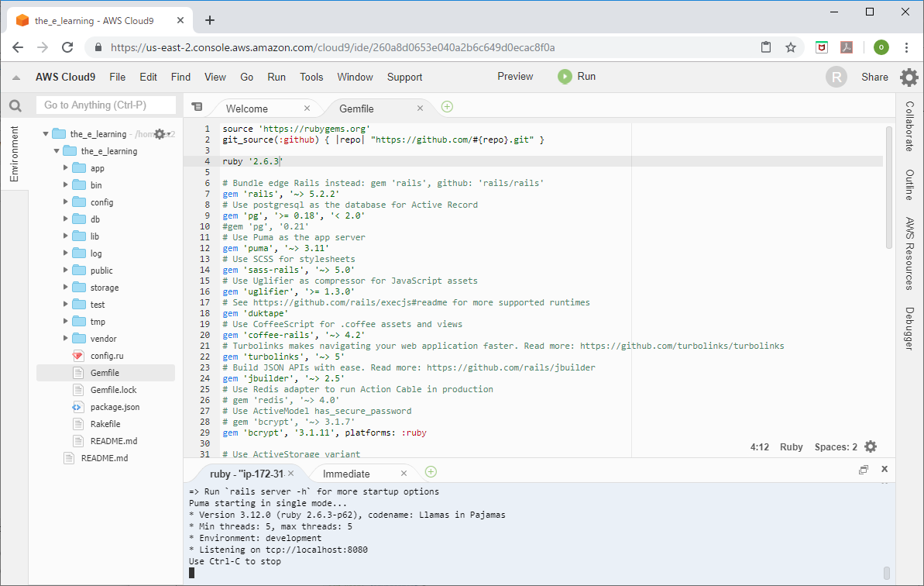Click the terminal panel scrollbar
The width and height of the screenshot is (924, 586).
click(x=886, y=573)
